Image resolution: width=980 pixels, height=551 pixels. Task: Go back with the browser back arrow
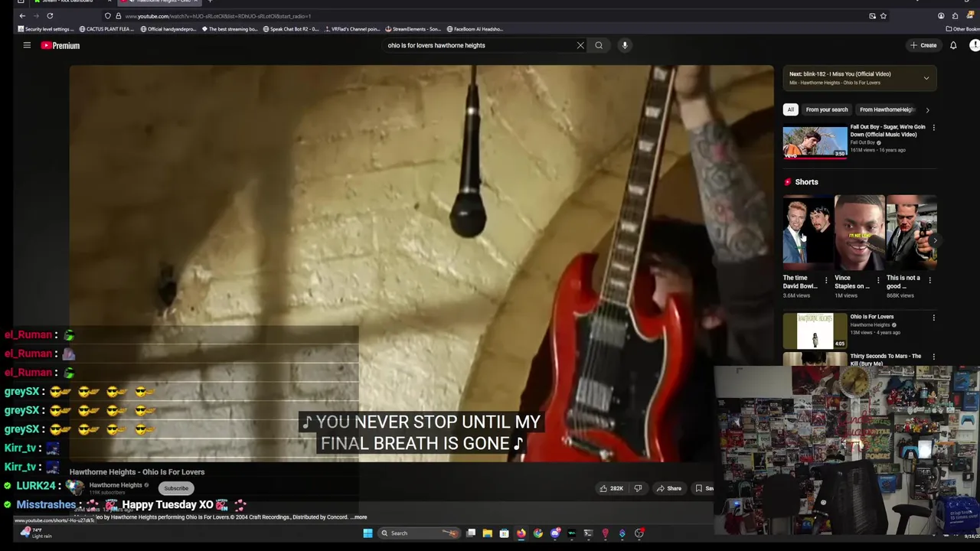tap(22, 16)
